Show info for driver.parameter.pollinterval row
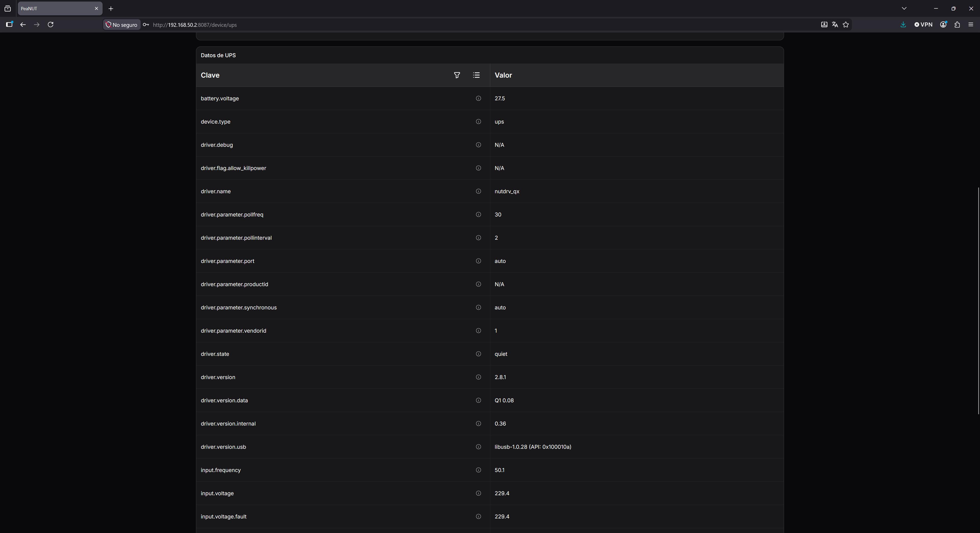The image size is (980, 533). [x=478, y=238]
